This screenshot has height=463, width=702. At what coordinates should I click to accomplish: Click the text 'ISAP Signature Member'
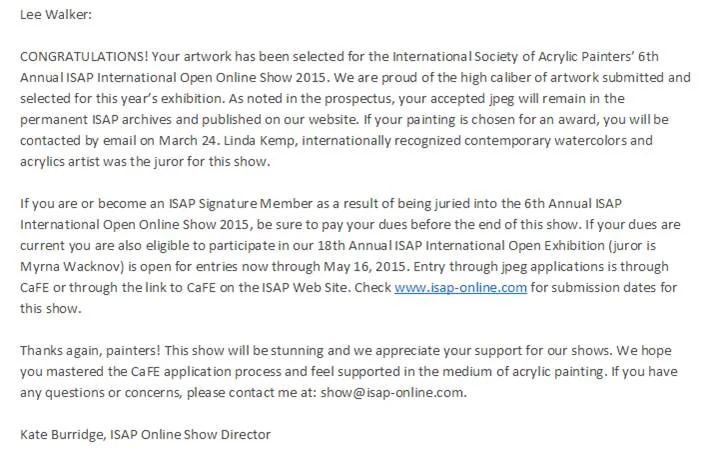coord(240,204)
